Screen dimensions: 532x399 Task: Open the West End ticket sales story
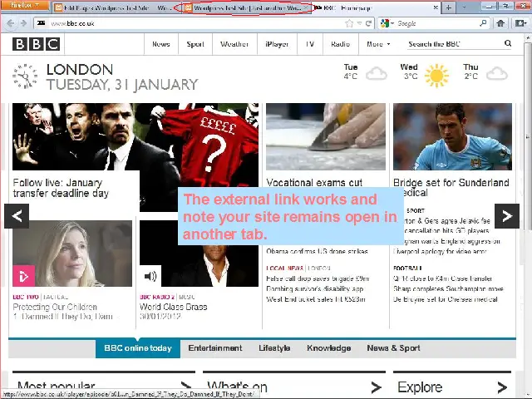316,299
